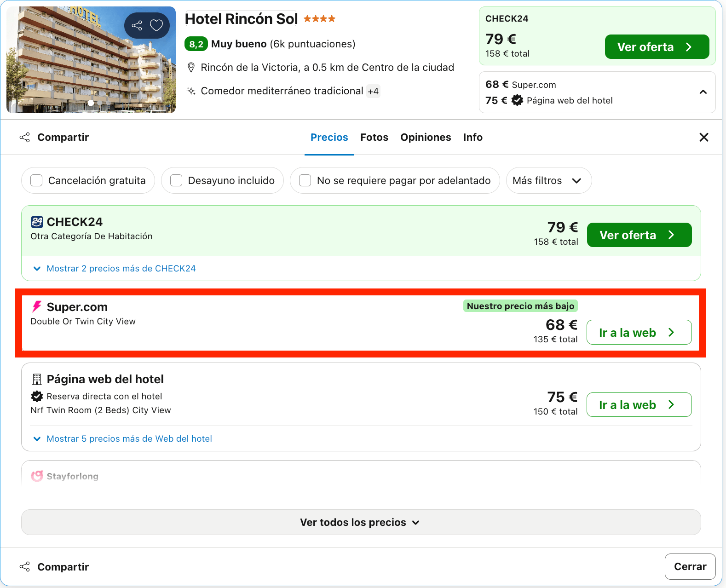Click the 75 € Página web del hotel summary
726x588 pixels.
549,100
